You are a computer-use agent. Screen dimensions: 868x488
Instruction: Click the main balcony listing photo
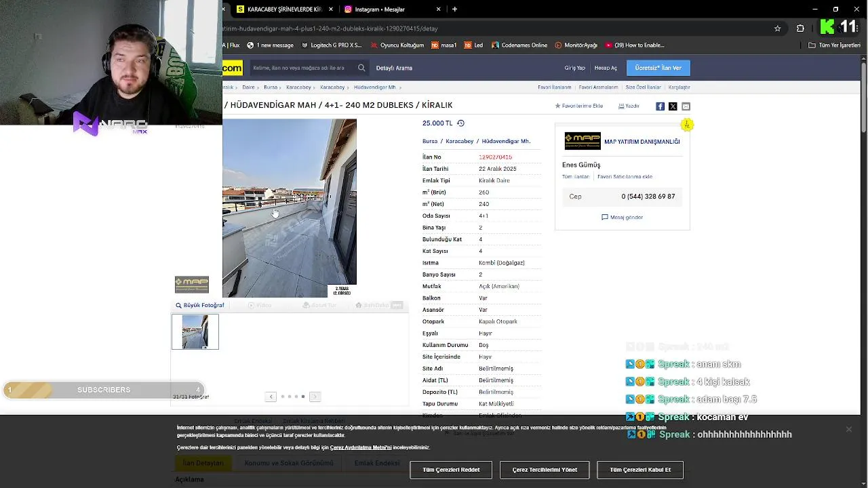click(290, 208)
